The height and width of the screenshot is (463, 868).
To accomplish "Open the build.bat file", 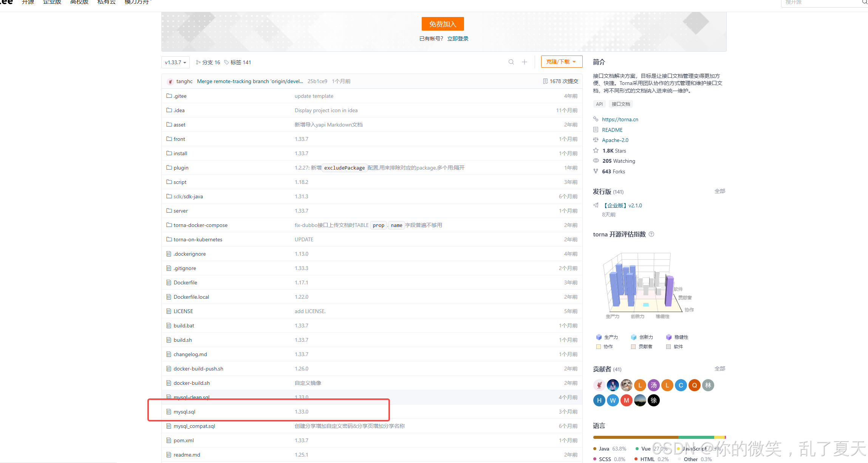I will tap(184, 326).
